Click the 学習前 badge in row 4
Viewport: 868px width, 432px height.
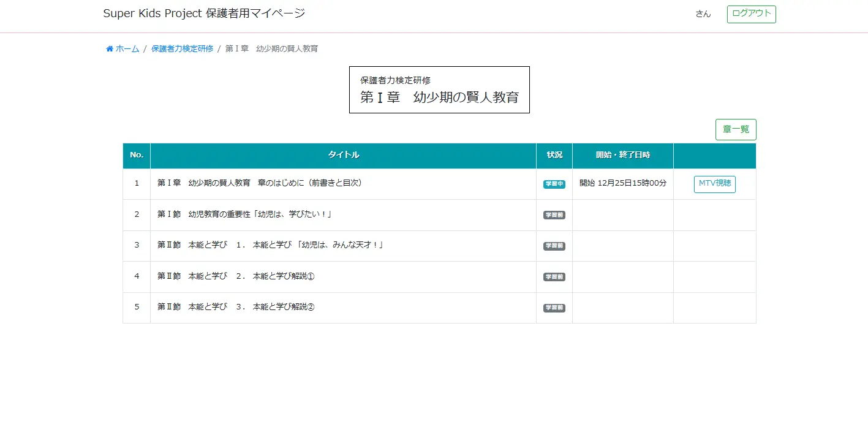click(x=554, y=277)
